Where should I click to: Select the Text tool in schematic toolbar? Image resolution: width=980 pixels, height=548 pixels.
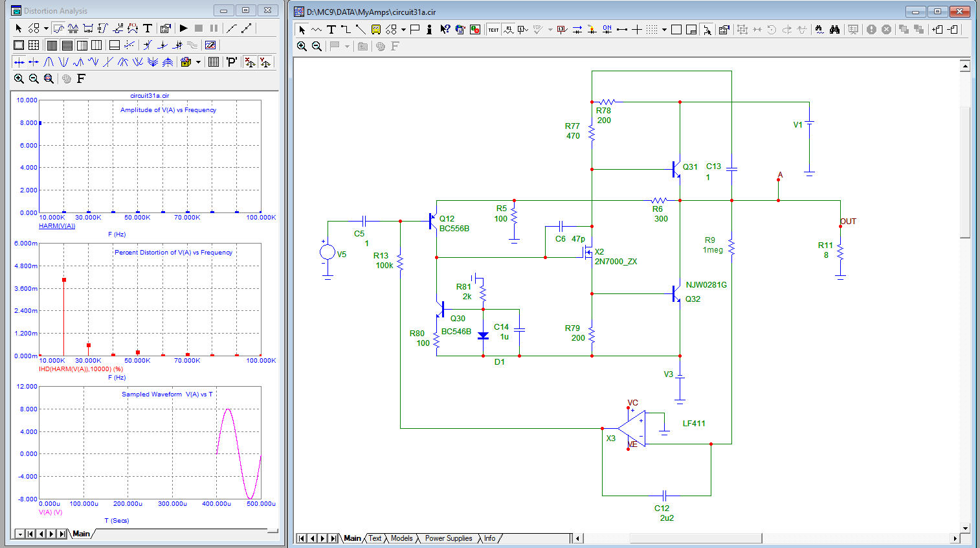(x=331, y=29)
